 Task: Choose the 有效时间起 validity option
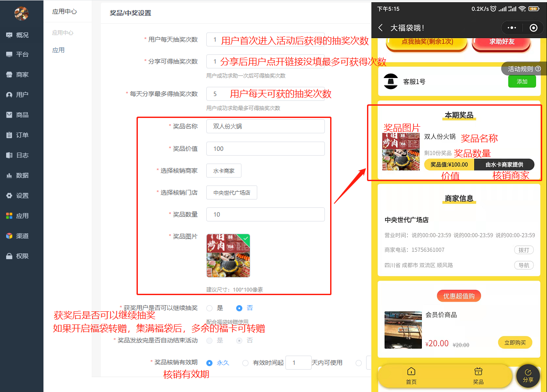pos(245,363)
